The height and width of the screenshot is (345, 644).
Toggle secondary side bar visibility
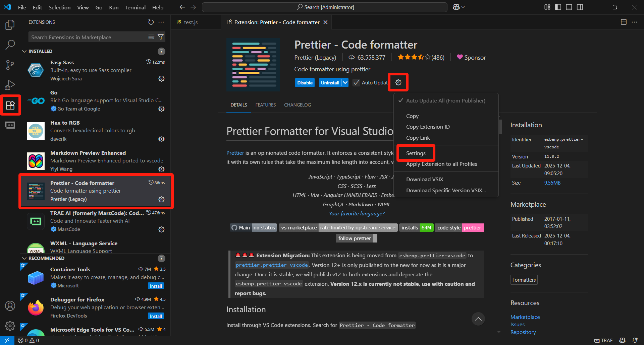tap(580, 7)
